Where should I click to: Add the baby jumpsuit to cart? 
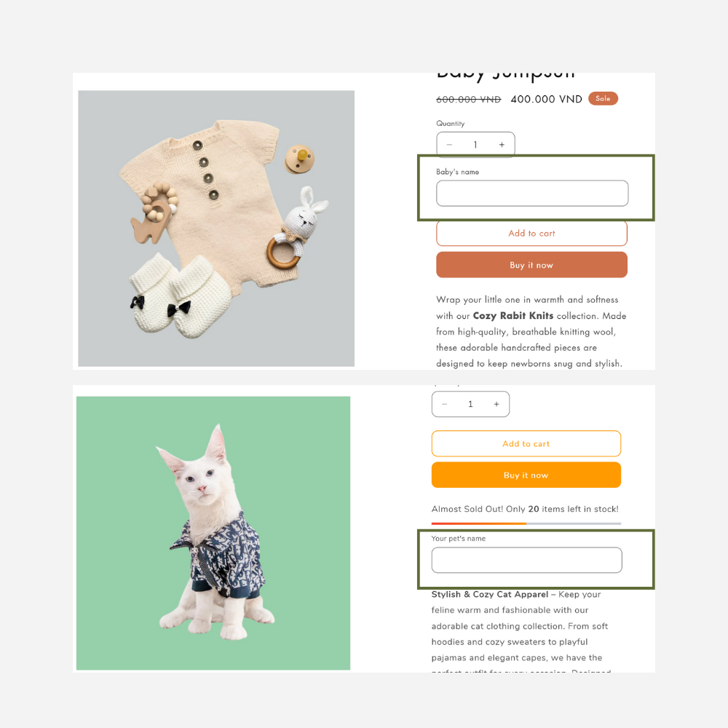pyautogui.click(x=531, y=234)
